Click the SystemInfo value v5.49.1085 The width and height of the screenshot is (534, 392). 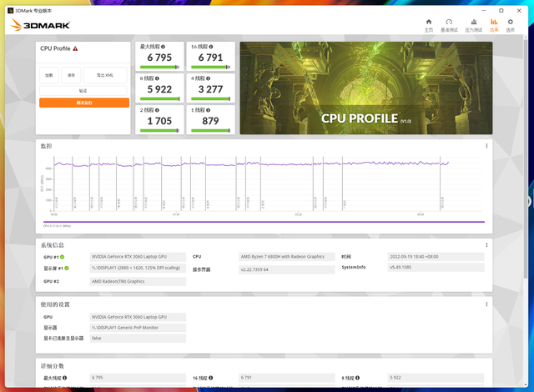436,268
